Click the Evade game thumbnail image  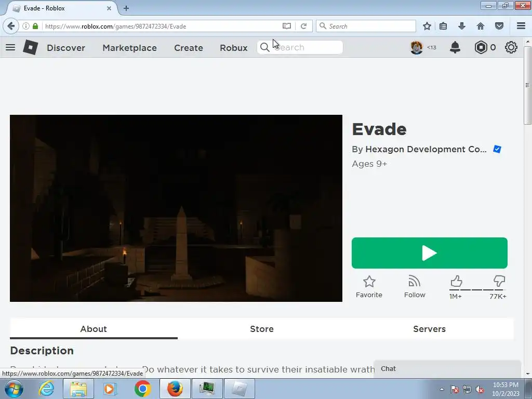coord(176,208)
